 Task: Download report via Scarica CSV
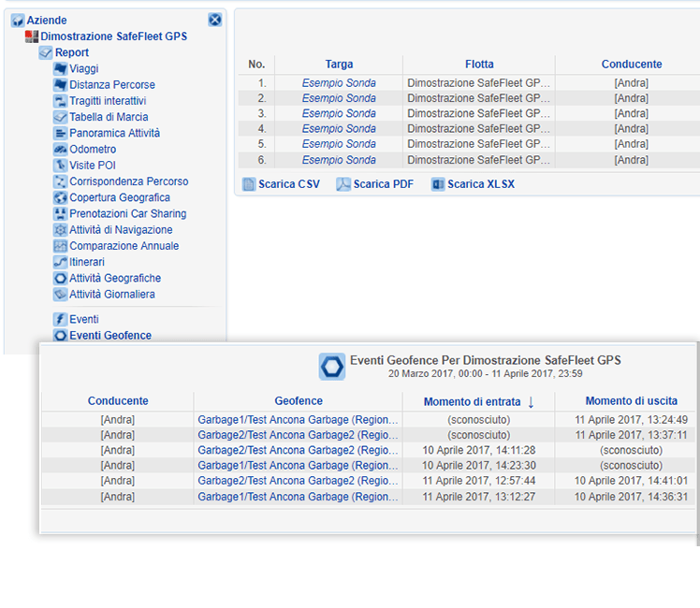289,184
